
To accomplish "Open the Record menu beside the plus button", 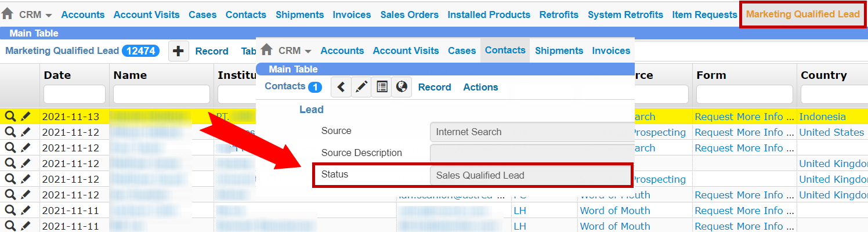I will [x=211, y=51].
